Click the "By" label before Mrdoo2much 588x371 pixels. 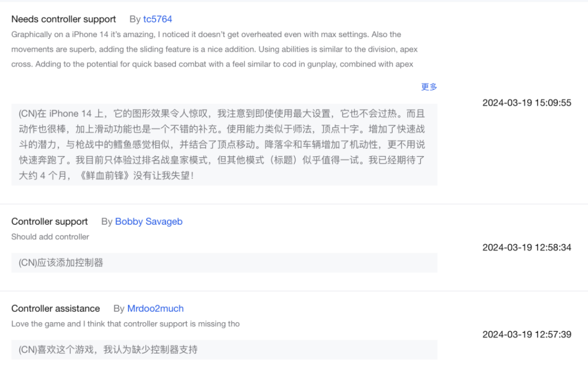(119, 308)
